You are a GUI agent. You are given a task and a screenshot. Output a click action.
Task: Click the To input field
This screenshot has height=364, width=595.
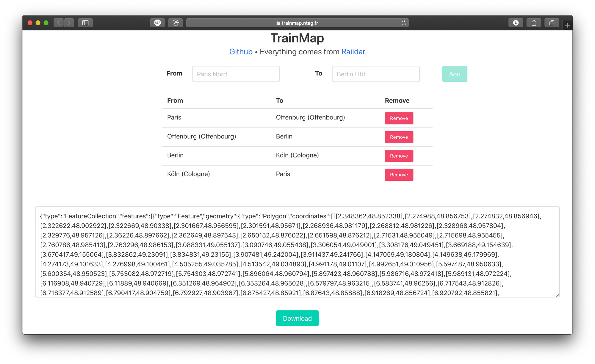[x=375, y=74]
